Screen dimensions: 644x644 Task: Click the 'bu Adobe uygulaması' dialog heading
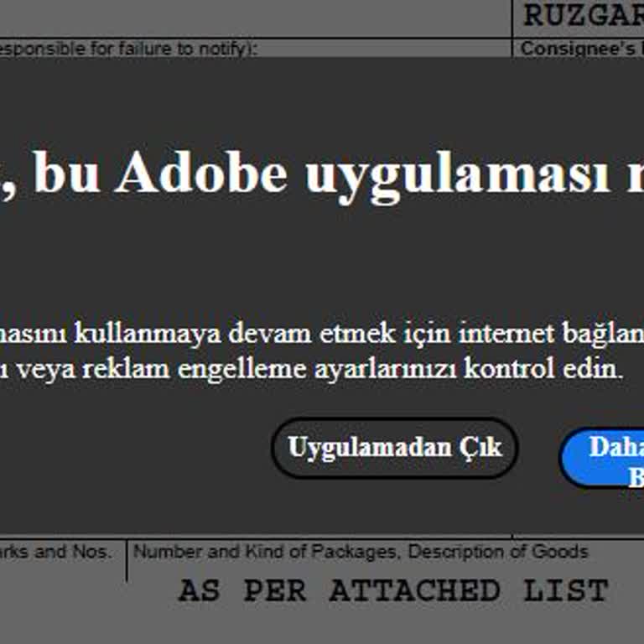pos(322,176)
